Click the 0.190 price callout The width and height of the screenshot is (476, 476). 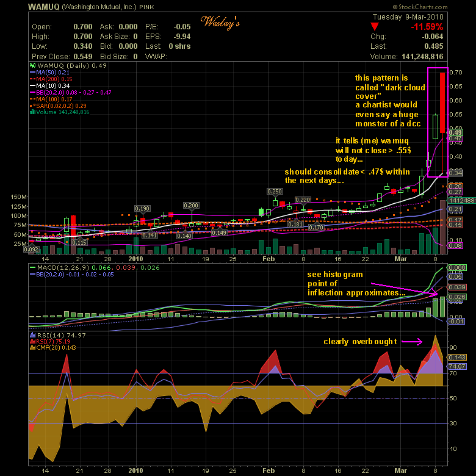coord(142,208)
